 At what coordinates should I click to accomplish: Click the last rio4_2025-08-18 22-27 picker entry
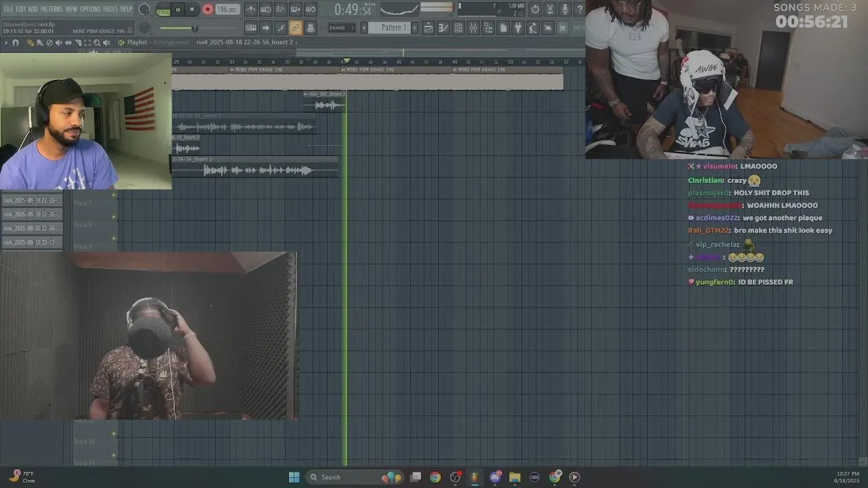tap(32, 243)
